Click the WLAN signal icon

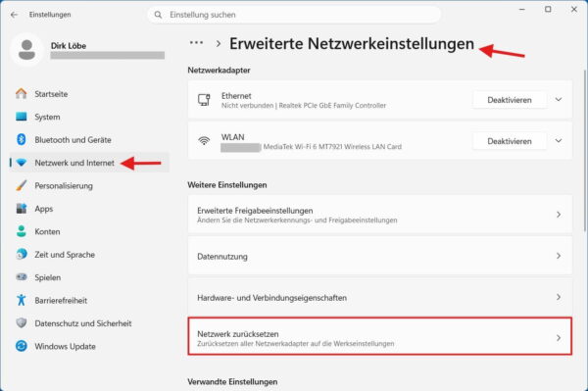click(x=204, y=141)
